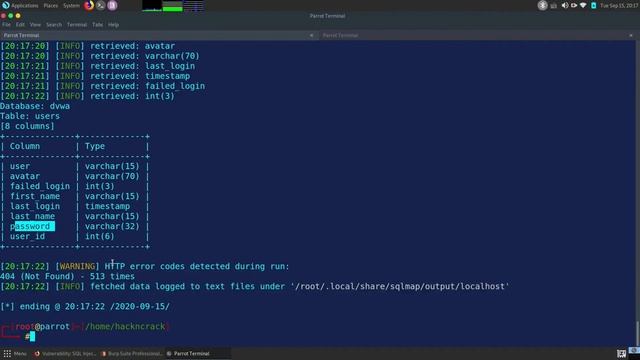Image resolution: width=640 pixels, height=360 pixels.
Task: Open the Places menu
Action: coord(51,6)
